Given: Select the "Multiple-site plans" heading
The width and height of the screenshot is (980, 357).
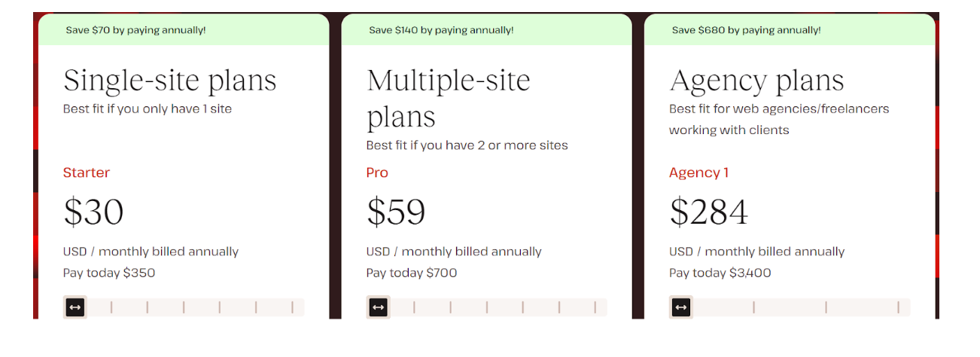Looking at the screenshot, I should 449,99.
